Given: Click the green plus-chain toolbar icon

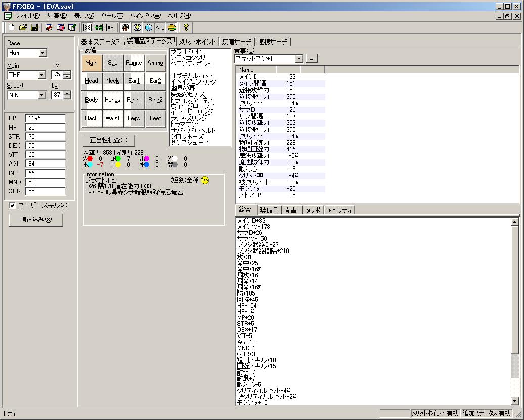Looking at the screenshot, I should [99, 28].
